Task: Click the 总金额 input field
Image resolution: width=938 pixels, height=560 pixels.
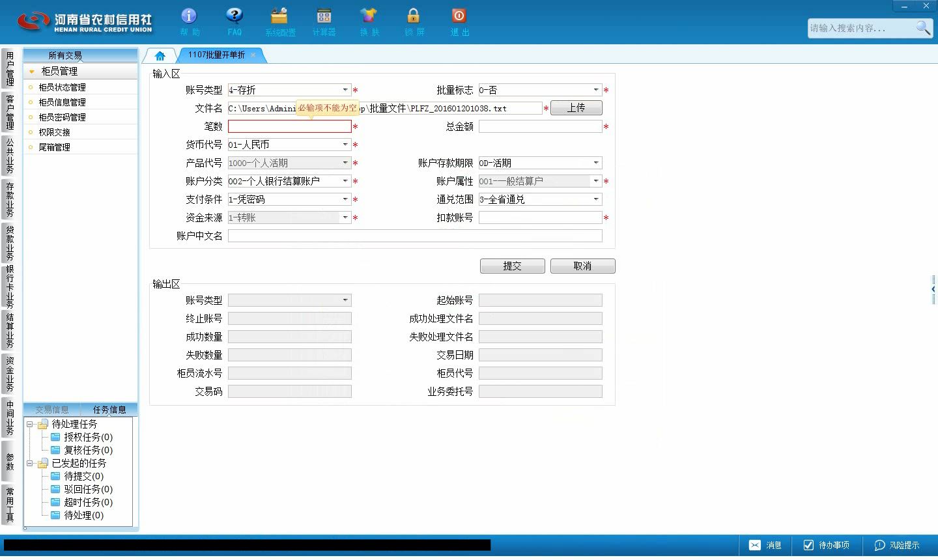Action: [541, 126]
